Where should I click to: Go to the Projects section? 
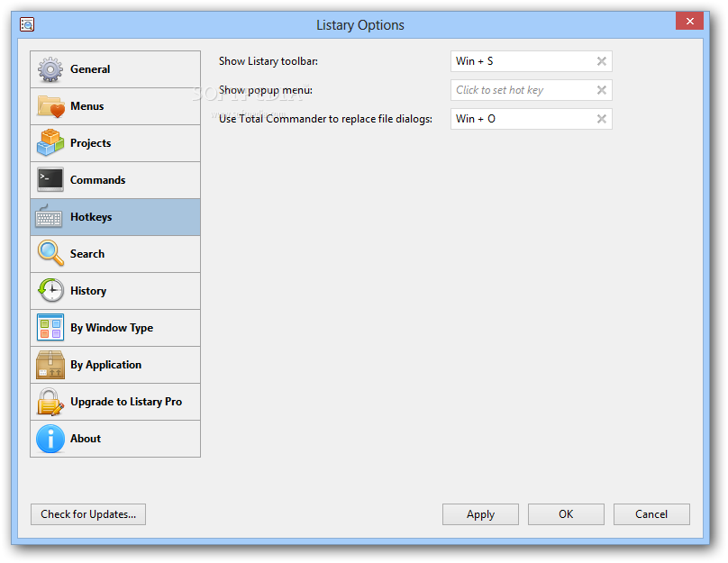[115, 143]
